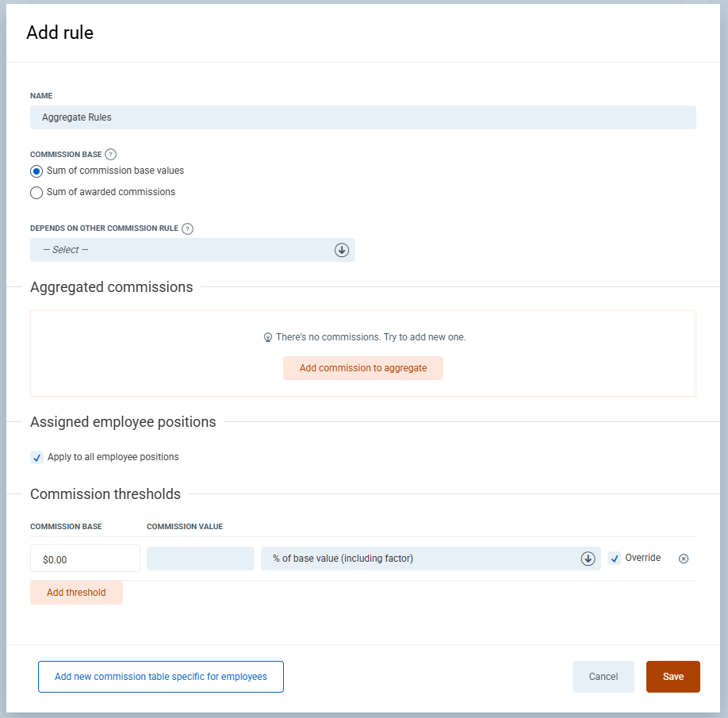The height and width of the screenshot is (718, 728).
Task: Click the lightbulb icon in the no commissions message
Action: point(268,337)
